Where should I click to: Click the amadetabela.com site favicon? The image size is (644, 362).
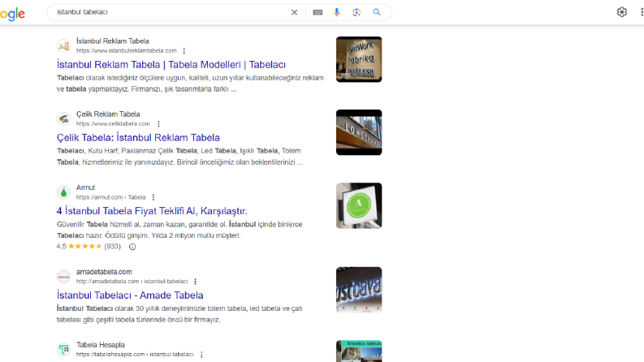tap(63, 277)
